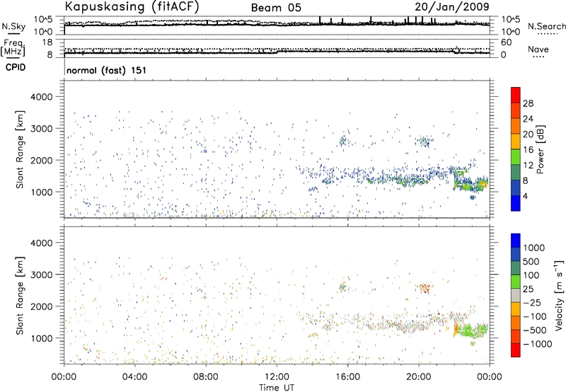Image resolution: width=566 pixels, height=392 pixels.
Task: Click the '08:00' time axis label
Action: 205,377
